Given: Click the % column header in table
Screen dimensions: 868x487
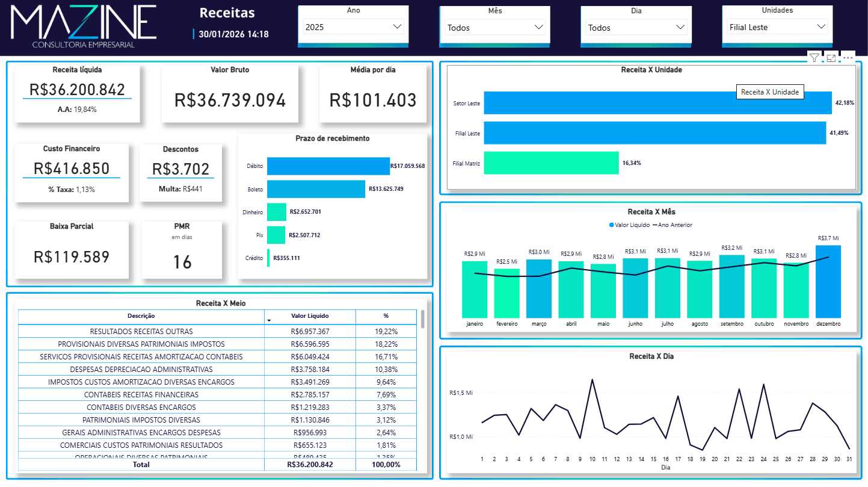Looking at the screenshot, I should 386,316.
